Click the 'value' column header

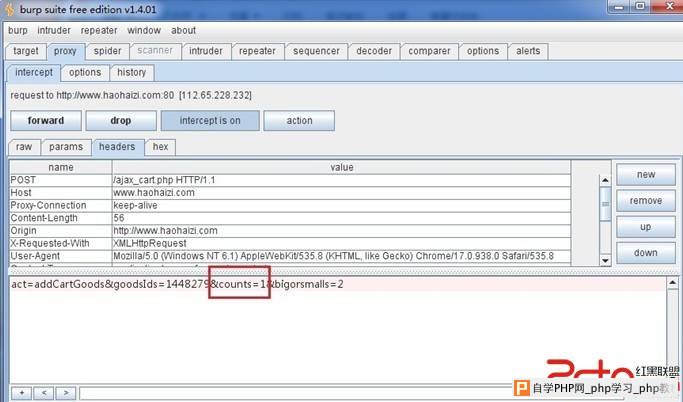tap(342, 167)
